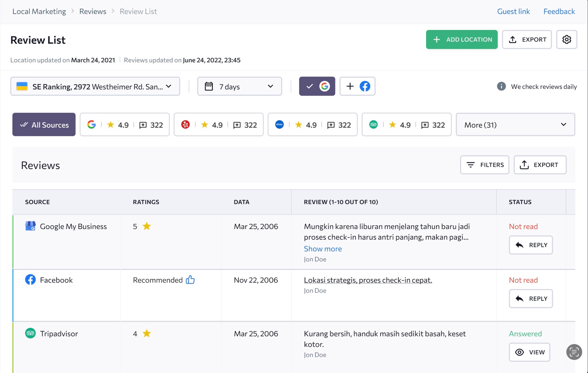
Task: Select the All Sources filter
Action: [44, 124]
